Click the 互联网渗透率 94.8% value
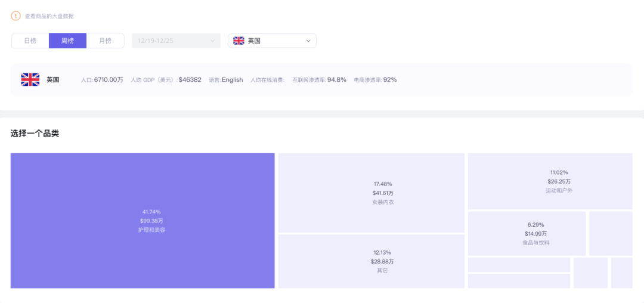This screenshot has width=644, height=303. coord(319,80)
